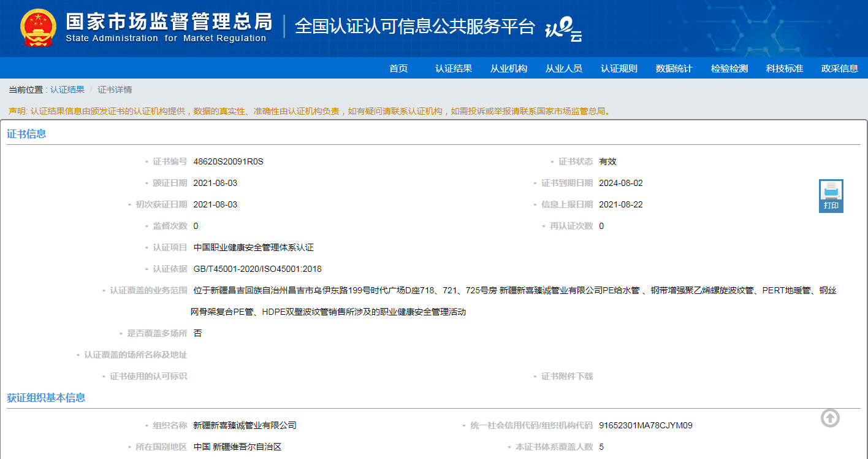Viewport: 868px width, 459px height.
Task: Click the 国家市场监督管理总局 title
Action: pyautogui.click(x=169, y=21)
